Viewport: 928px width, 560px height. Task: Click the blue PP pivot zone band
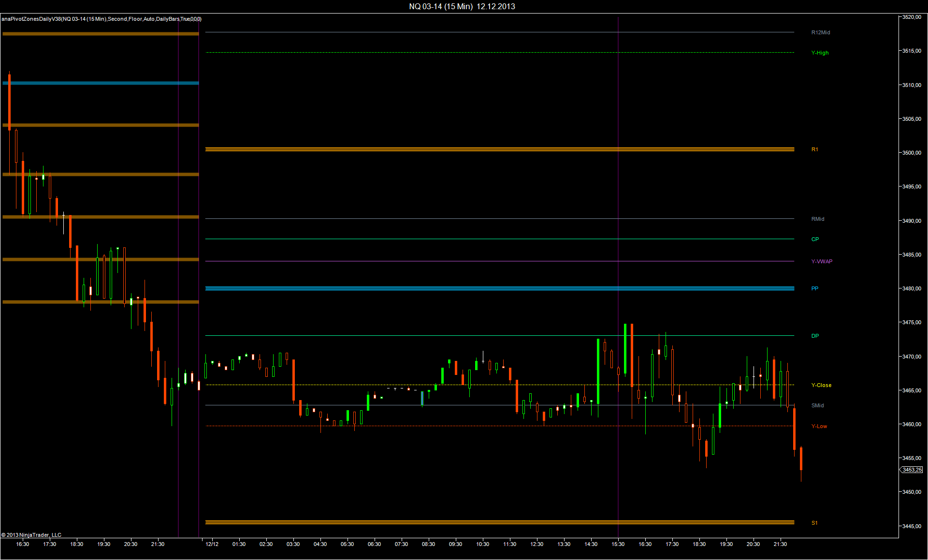pos(483,288)
